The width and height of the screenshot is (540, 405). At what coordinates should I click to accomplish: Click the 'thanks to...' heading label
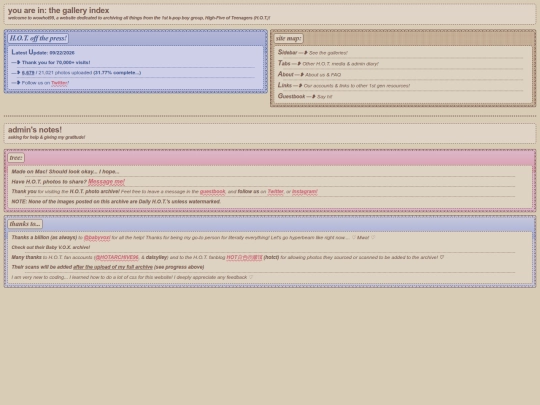25,224
